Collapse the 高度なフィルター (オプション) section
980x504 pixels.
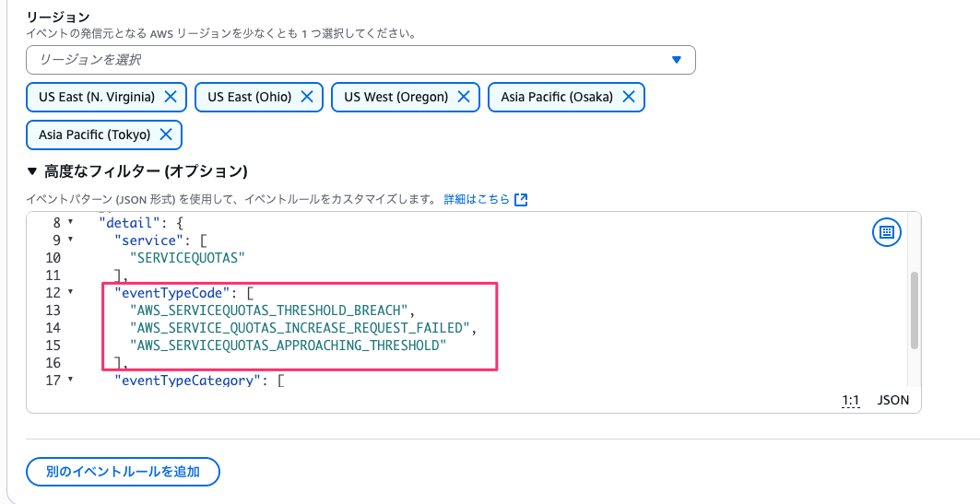point(33,171)
